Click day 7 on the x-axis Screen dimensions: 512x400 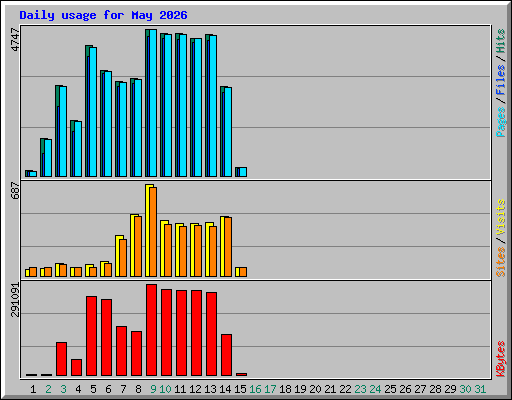click(123, 389)
